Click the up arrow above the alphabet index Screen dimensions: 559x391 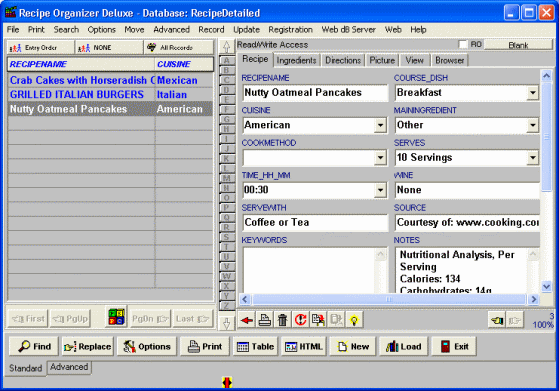pyautogui.click(x=226, y=46)
